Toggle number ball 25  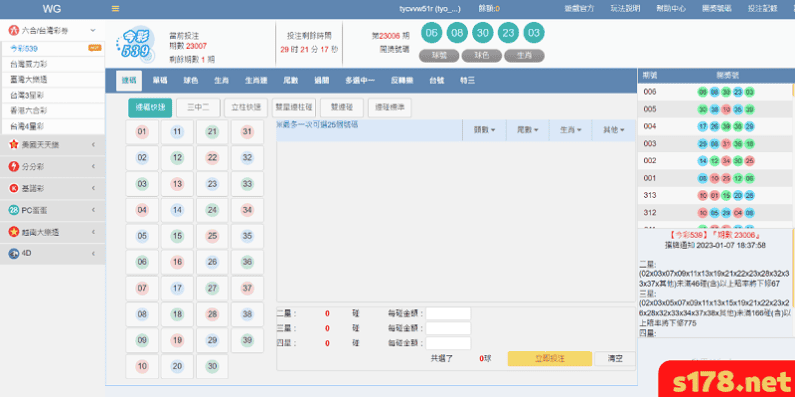212,236
